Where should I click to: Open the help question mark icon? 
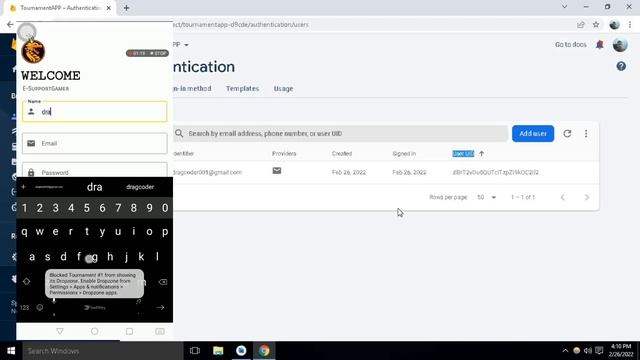[x=621, y=66]
